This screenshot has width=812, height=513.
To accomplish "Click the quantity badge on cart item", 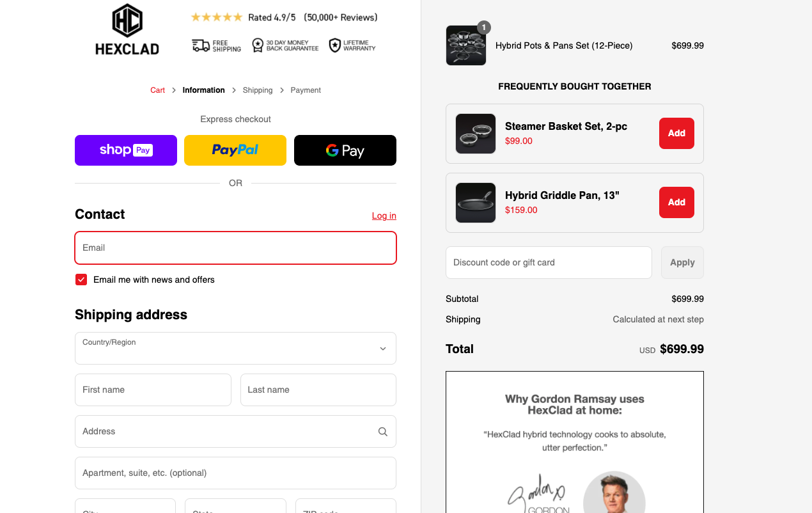I will [x=484, y=28].
